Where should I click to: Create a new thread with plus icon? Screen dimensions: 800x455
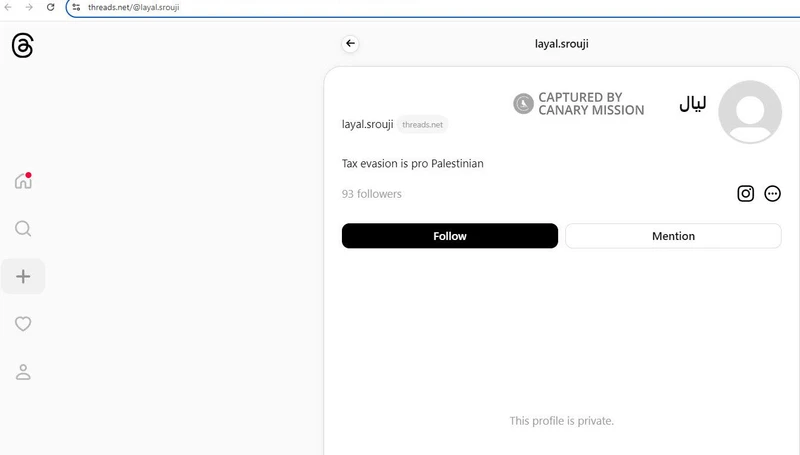click(23, 276)
